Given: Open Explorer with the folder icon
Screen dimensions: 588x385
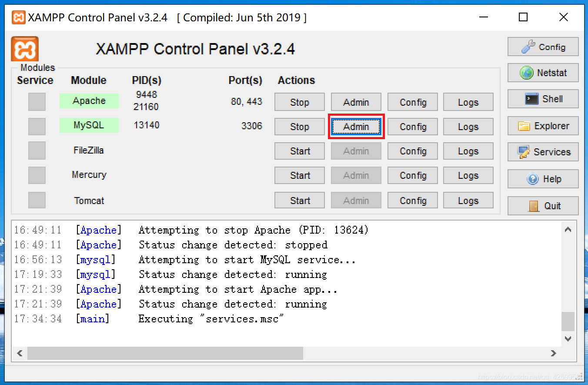Looking at the screenshot, I should 543,126.
